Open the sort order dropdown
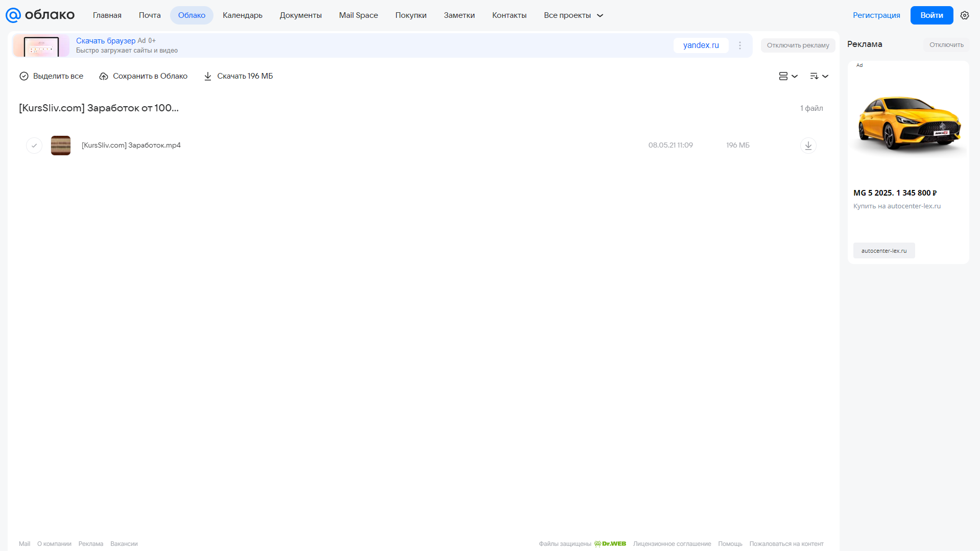Viewport: 980px width, 551px height. pyautogui.click(x=819, y=76)
